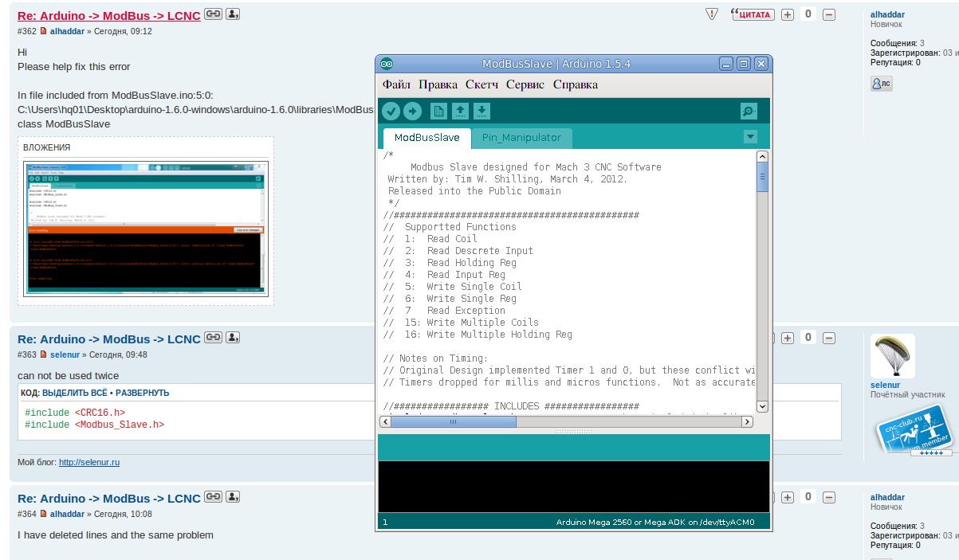Open the selenur author link under post #363

[x=65, y=355]
